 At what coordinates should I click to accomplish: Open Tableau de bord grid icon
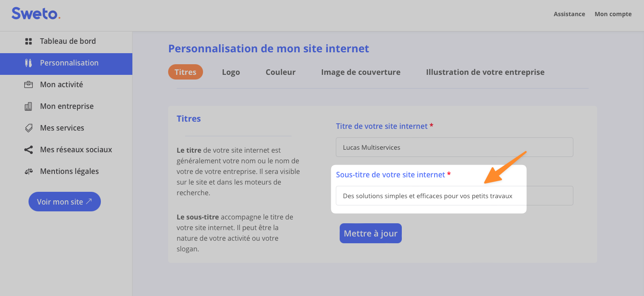click(29, 41)
